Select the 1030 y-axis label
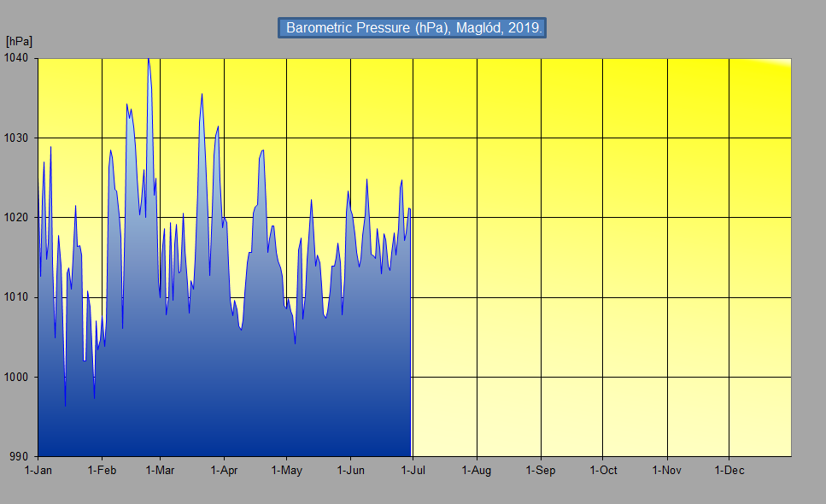The height and width of the screenshot is (504, 826). tap(18, 138)
